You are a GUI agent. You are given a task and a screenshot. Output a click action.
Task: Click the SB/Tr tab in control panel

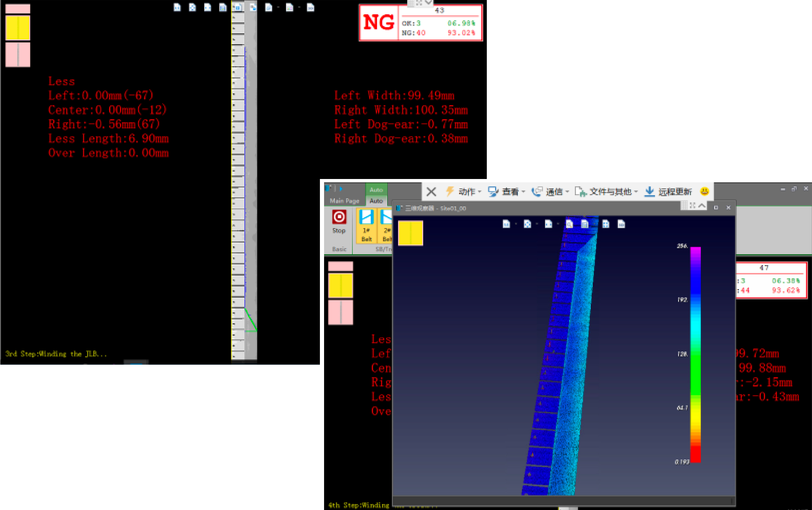point(381,250)
